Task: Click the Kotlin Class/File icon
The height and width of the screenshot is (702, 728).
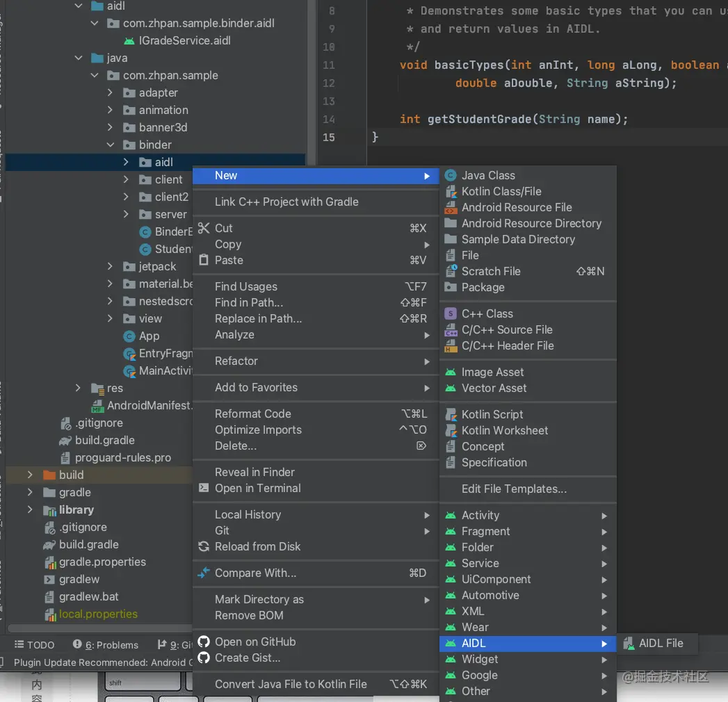Action: click(451, 192)
